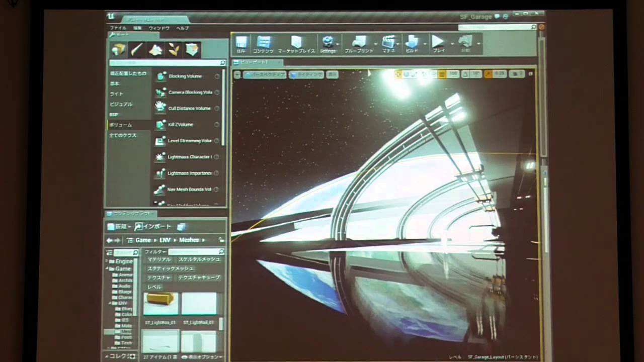Open the ウィンドウ menu
The width and height of the screenshot is (644, 362).
tap(159, 28)
